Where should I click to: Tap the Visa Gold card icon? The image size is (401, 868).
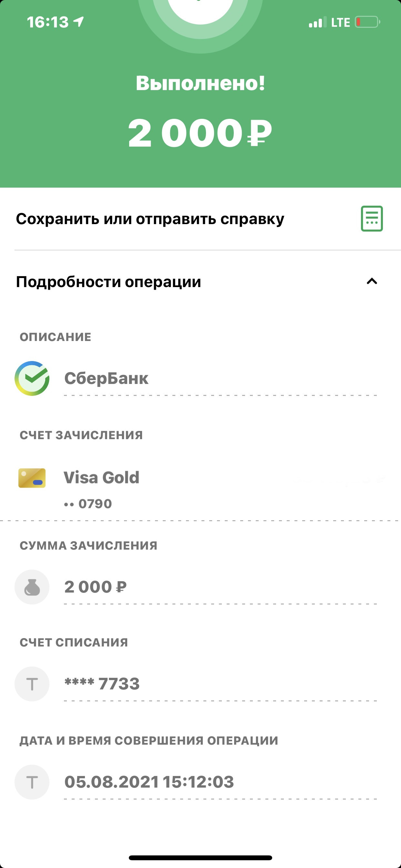pos(32,478)
